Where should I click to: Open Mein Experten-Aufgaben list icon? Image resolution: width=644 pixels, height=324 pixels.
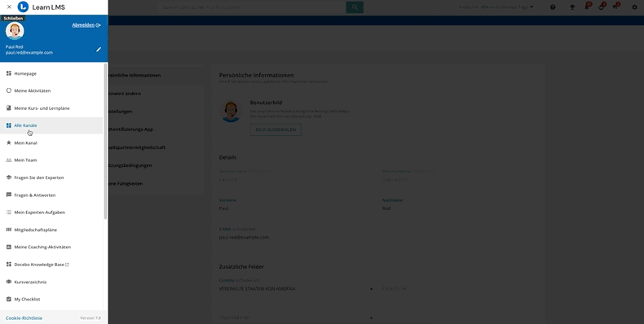(9, 212)
